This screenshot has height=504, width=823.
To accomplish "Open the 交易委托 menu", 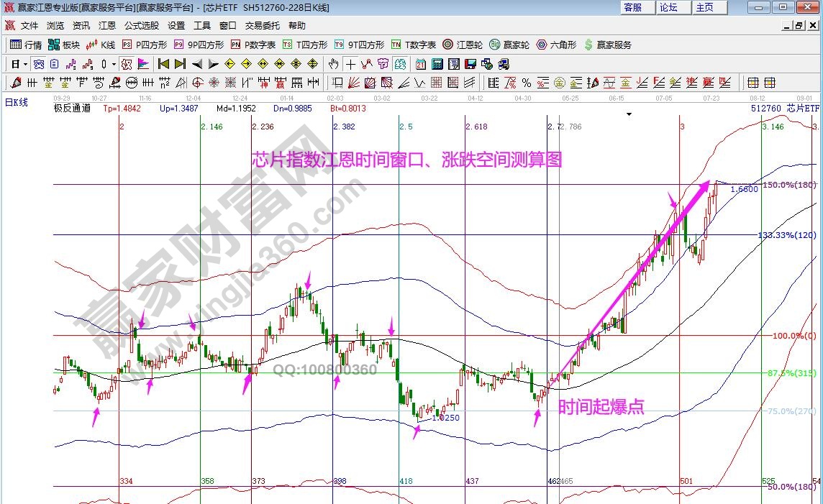I will click(262, 25).
